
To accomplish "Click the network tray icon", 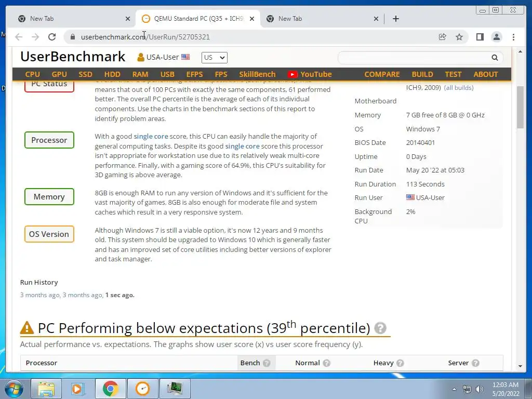I will [467, 389].
